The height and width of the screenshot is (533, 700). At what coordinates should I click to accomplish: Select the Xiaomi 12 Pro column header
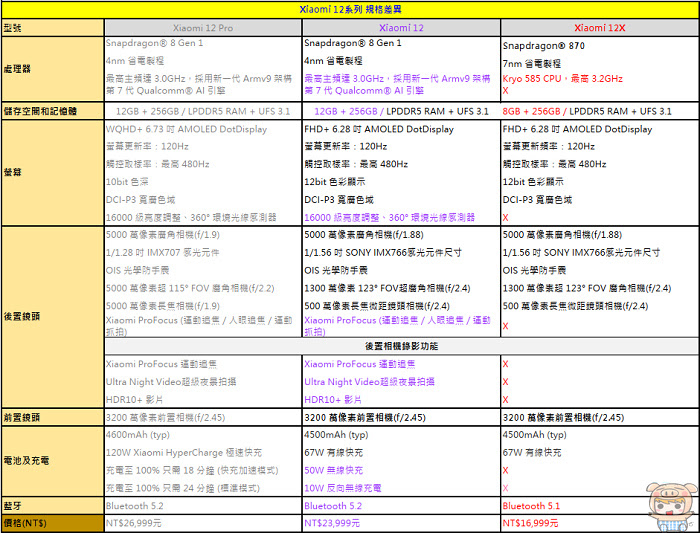pos(203,28)
